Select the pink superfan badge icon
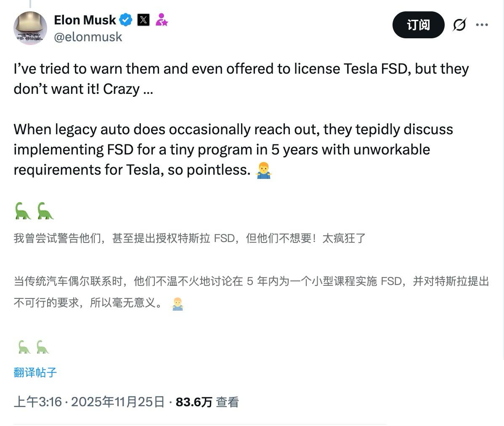This screenshot has width=504, height=426. click(x=162, y=19)
